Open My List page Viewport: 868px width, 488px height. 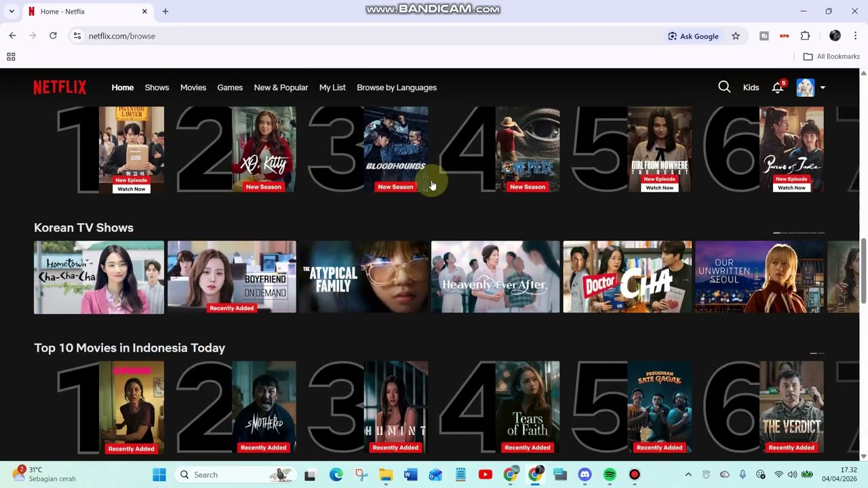coord(332,87)
